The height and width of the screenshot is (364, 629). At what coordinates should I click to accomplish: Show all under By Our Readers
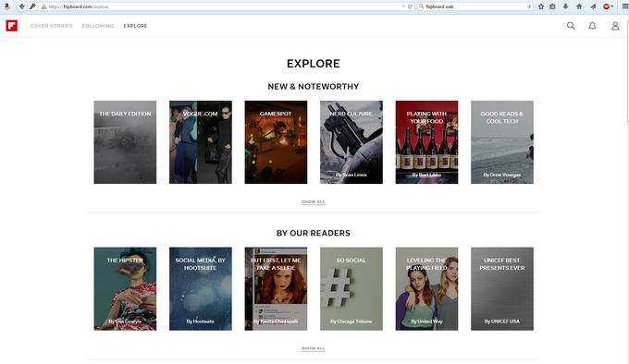314,348
